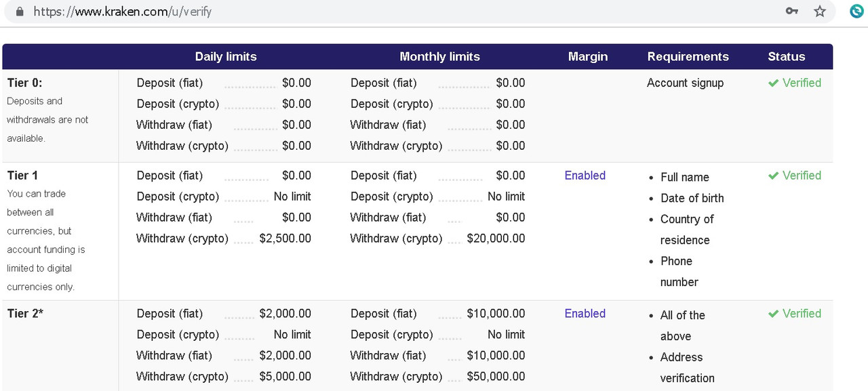Select the Tier 1 row title
Viewport: 868px width, 391px height.
coord(22,176)
